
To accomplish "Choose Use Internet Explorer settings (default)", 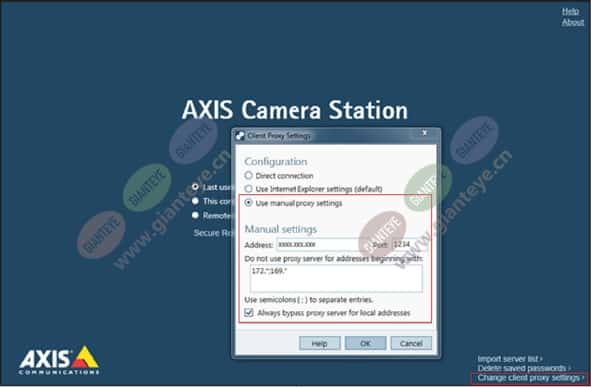I will click(x=248, y=188).
